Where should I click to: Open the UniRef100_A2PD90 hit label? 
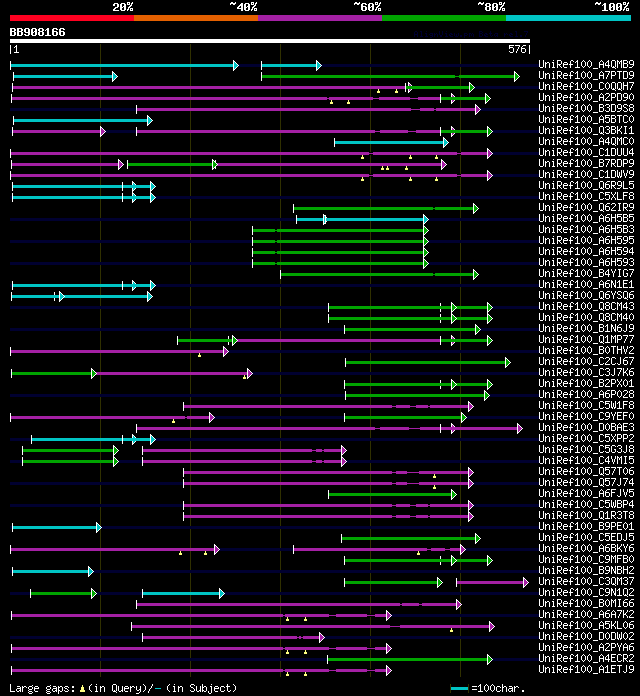point(586,97)
